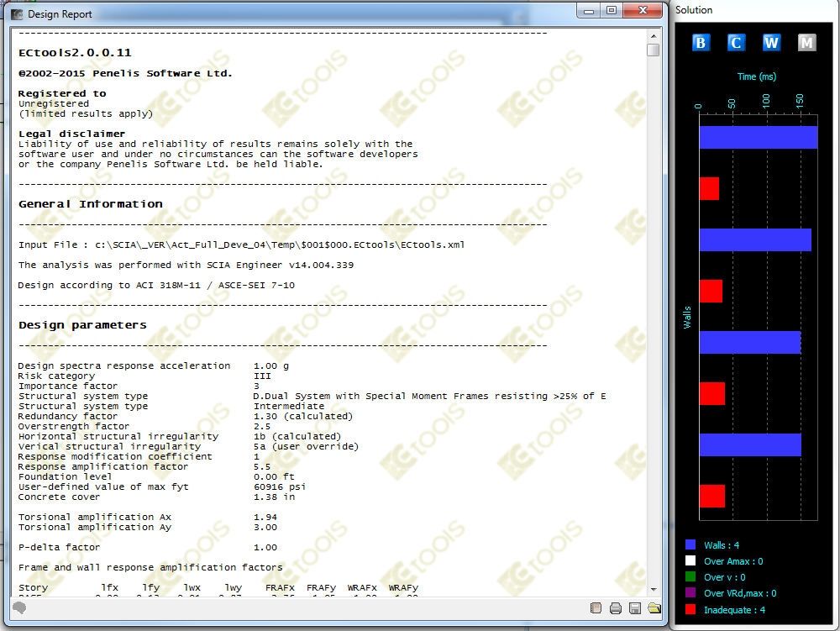Click the 'Importance factor' label
The image size is (840, 631).
click(x=68, y=386)
